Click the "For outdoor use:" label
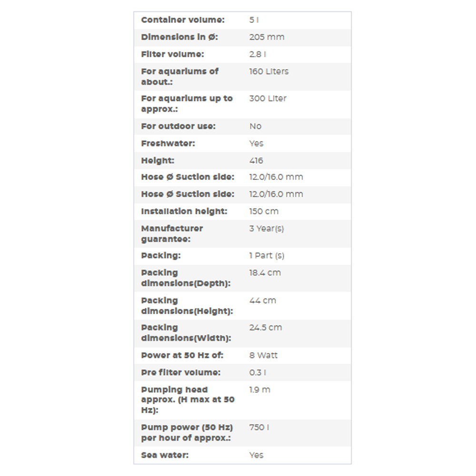 tap(178, 126)
